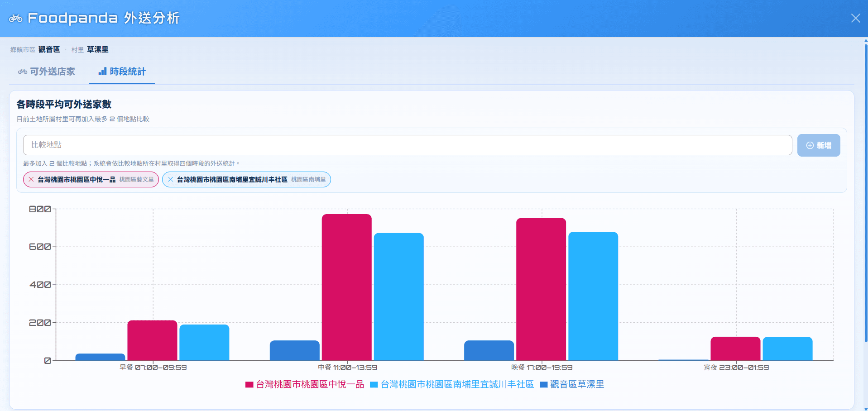Focus the 比較地點 input field
The height and width of the screenshot is (411, 868).
[x=408, y=145]
